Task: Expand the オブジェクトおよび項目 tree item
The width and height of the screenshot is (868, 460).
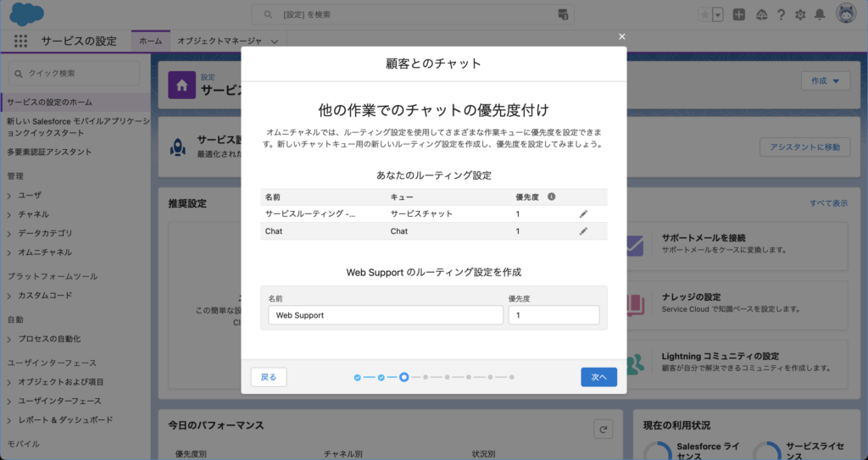Action: [x=9, y=382]
